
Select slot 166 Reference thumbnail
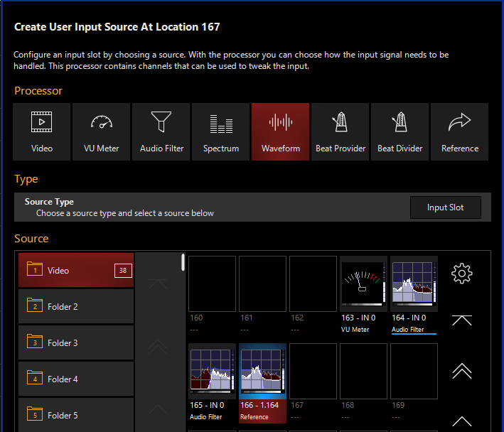[262, 372]
